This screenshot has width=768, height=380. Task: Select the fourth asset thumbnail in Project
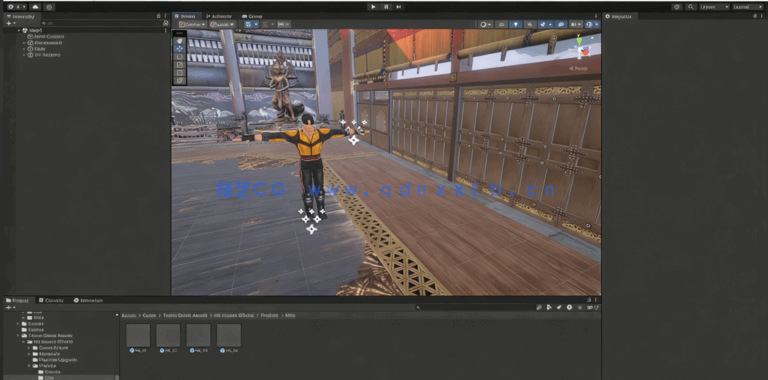point(229,335)
